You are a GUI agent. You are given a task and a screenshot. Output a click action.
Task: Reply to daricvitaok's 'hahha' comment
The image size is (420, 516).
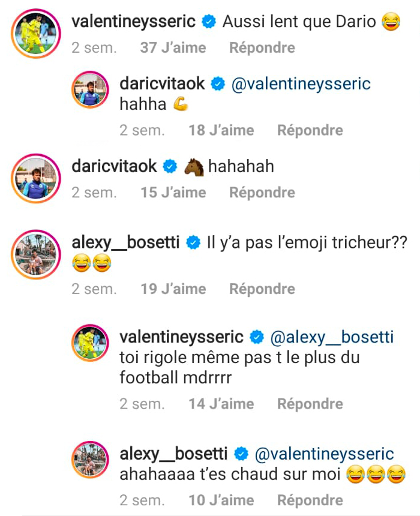(x=310, y=130)
